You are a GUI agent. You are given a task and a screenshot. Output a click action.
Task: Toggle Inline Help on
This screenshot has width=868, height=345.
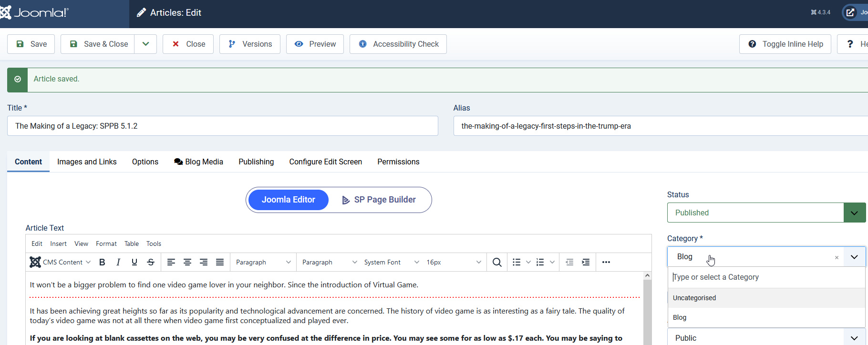coord(785,44)
